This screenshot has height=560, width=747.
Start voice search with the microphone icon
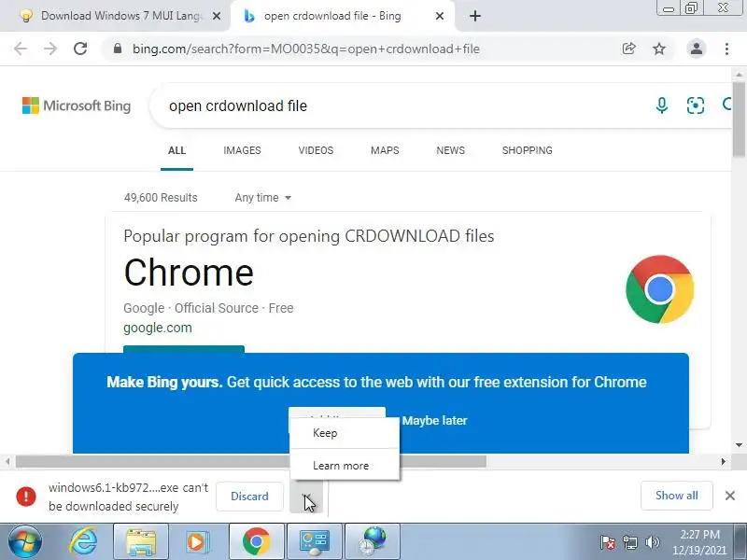point(662,105)
